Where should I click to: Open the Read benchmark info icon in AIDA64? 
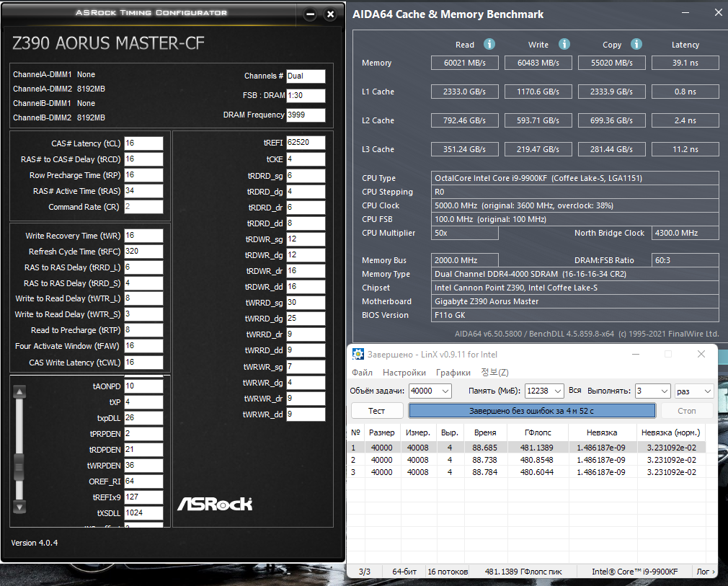coord(489,44)
